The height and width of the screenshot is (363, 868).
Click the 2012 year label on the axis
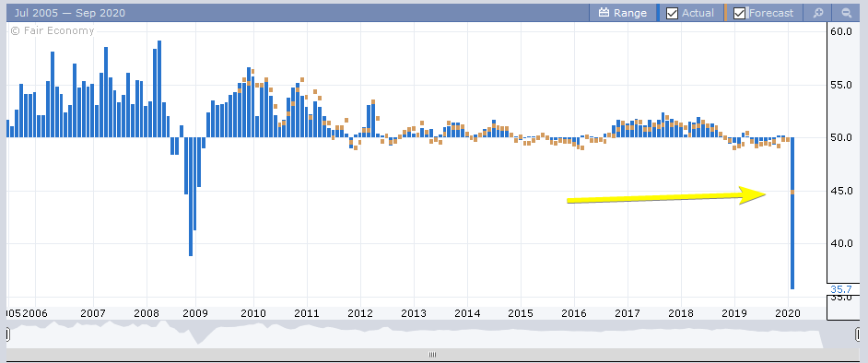(360, 313)
